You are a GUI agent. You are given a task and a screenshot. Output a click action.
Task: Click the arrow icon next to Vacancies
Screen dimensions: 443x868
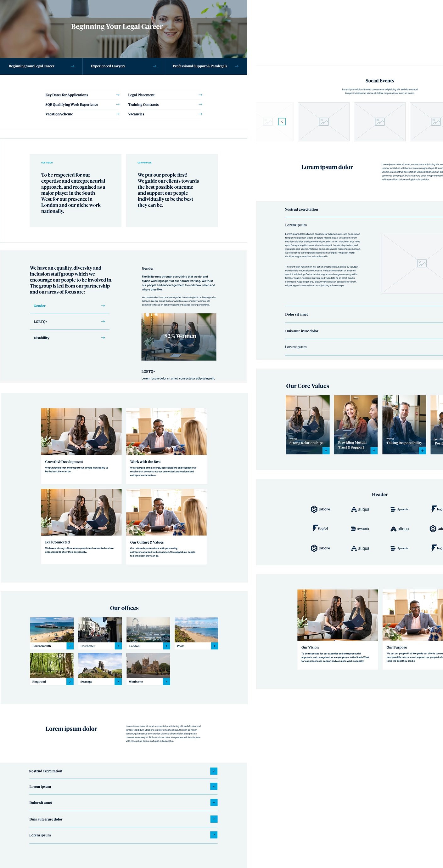(200, 114)
